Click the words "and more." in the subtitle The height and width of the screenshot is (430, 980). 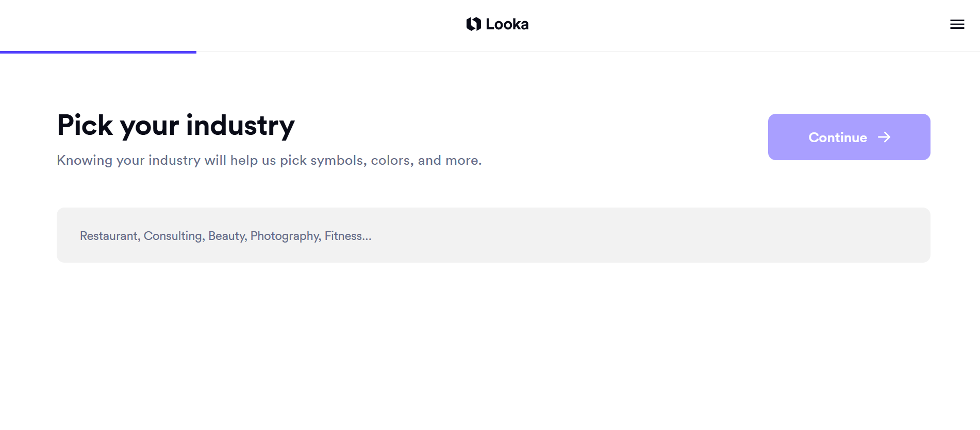point(450,160)
